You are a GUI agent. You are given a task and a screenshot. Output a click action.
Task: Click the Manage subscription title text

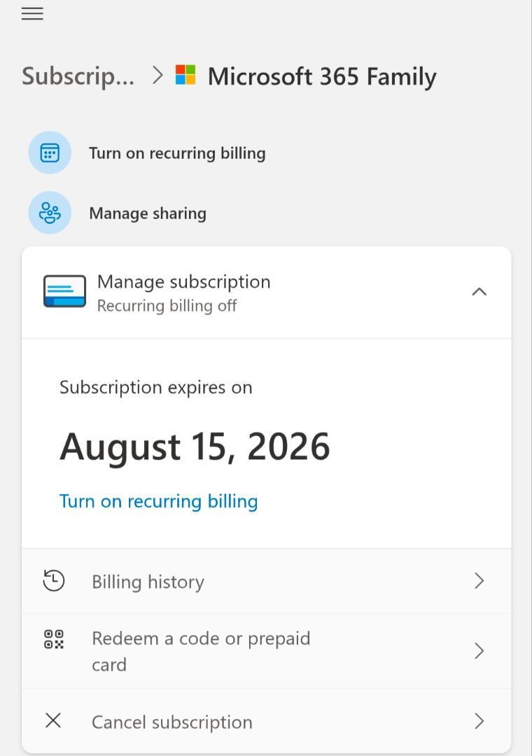click(184, 281)
